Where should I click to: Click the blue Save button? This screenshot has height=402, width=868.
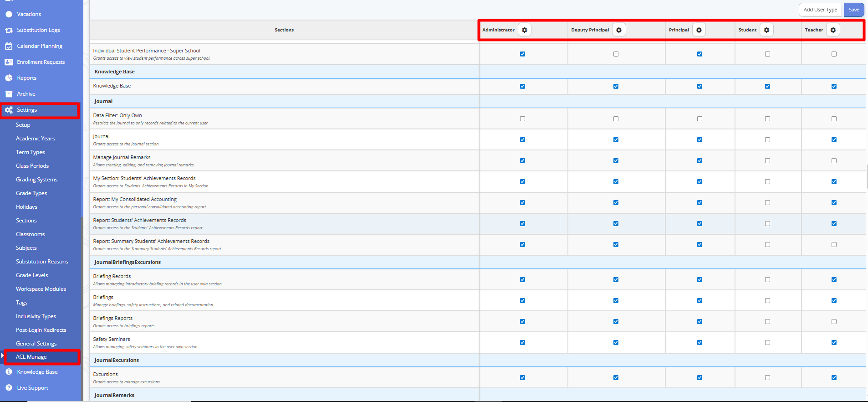(853, 10)
